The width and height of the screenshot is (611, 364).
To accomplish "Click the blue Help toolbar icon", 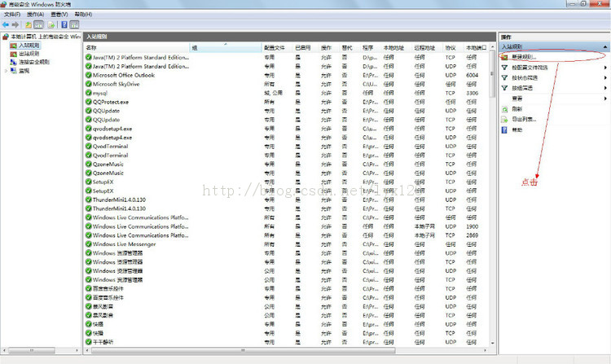I will click(64, 24).
